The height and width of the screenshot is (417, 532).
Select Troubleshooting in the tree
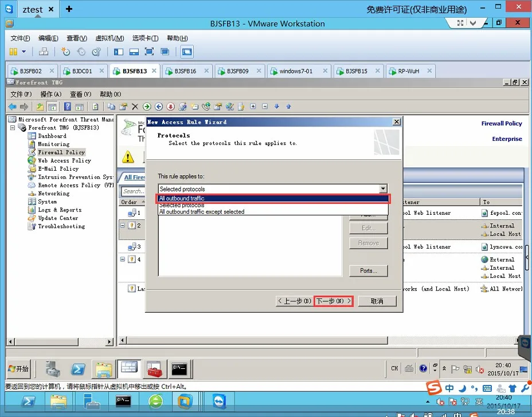pos(61,226)
